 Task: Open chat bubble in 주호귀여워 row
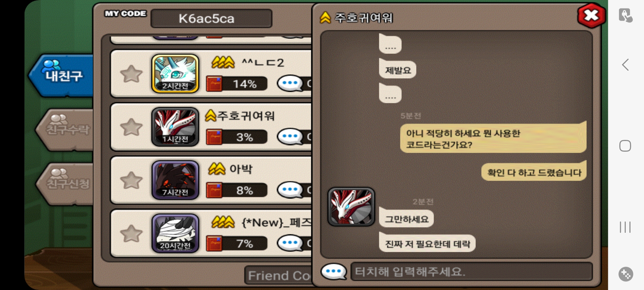point(290,137)
